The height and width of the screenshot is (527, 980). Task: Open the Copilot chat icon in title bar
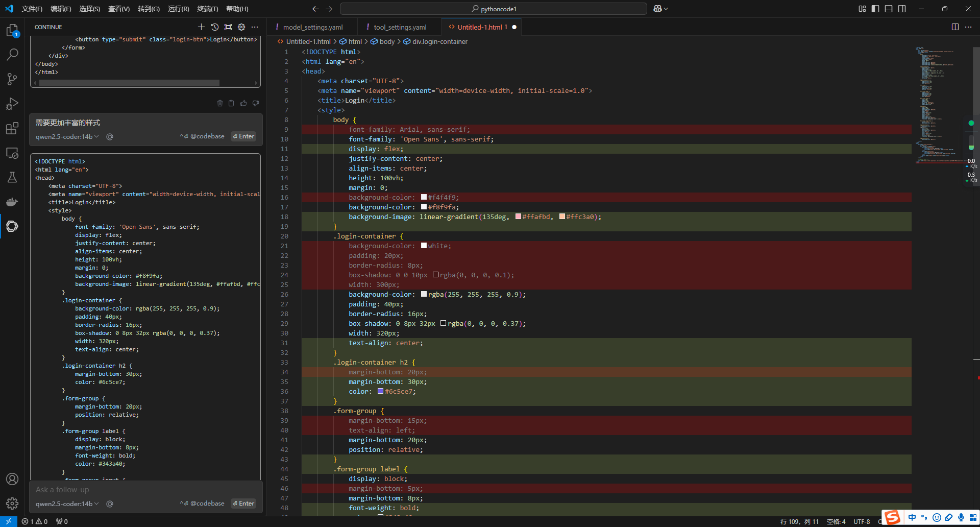coord(657,9)
